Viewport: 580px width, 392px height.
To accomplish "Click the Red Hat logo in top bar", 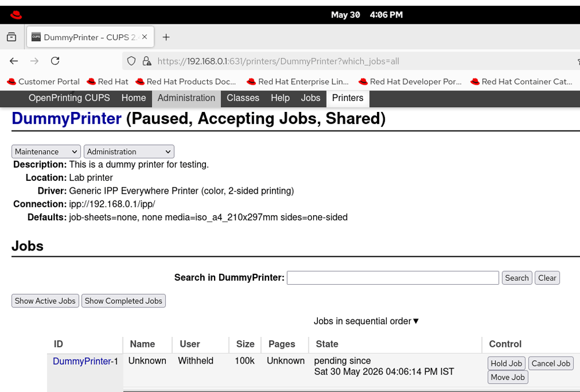I will pos(16,15).
